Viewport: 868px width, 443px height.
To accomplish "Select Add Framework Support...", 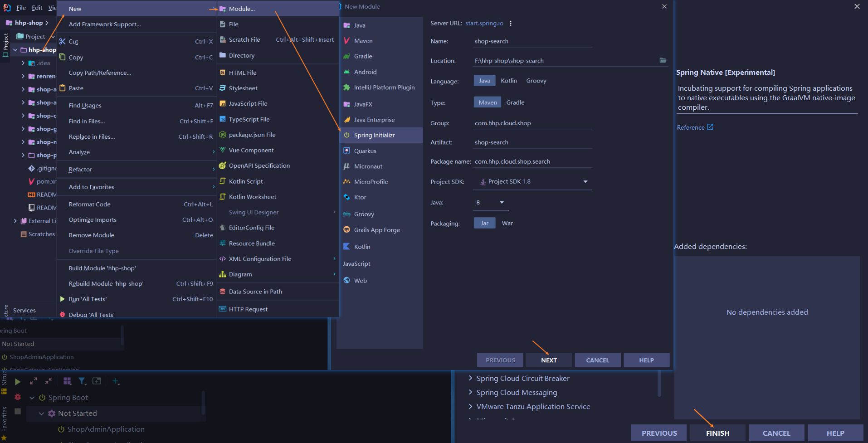I will 137,24.
